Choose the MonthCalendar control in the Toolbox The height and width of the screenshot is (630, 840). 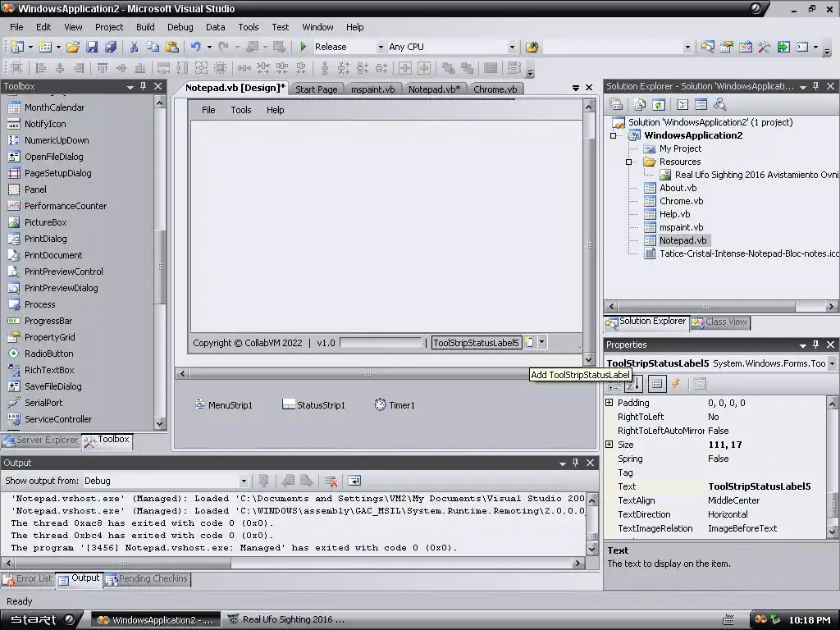click(54, 107)
